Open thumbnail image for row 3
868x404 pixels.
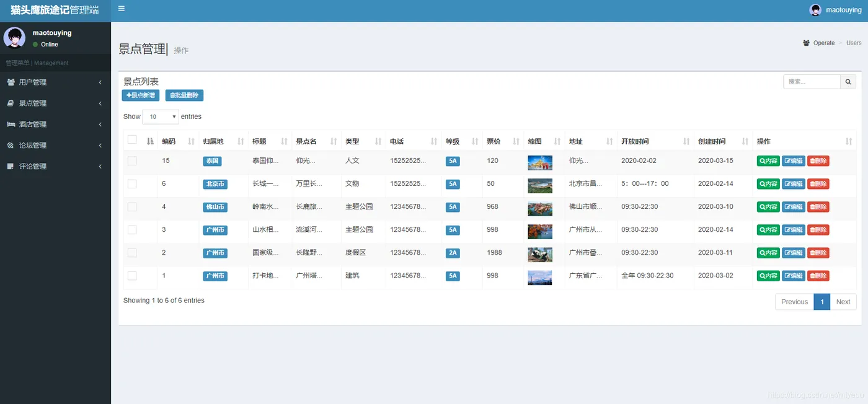pos(540,231)
